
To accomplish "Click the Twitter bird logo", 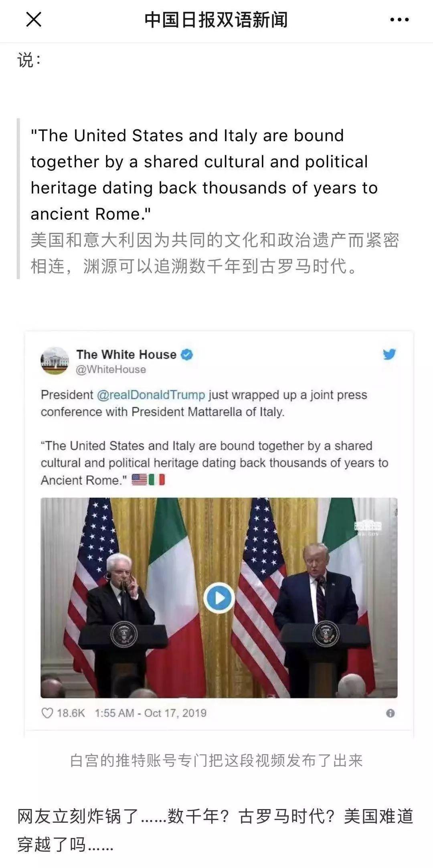I will 389,354.
